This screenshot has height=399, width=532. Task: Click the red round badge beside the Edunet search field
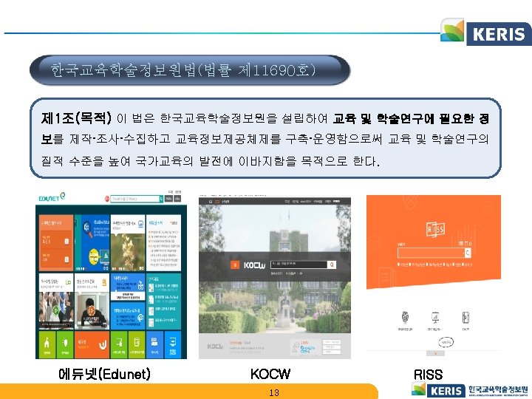pyautogui.click(x=107, y=199)
